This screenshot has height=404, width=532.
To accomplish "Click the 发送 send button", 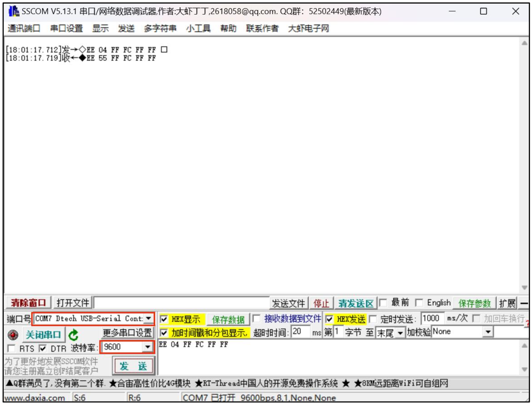I will [134, 366].
